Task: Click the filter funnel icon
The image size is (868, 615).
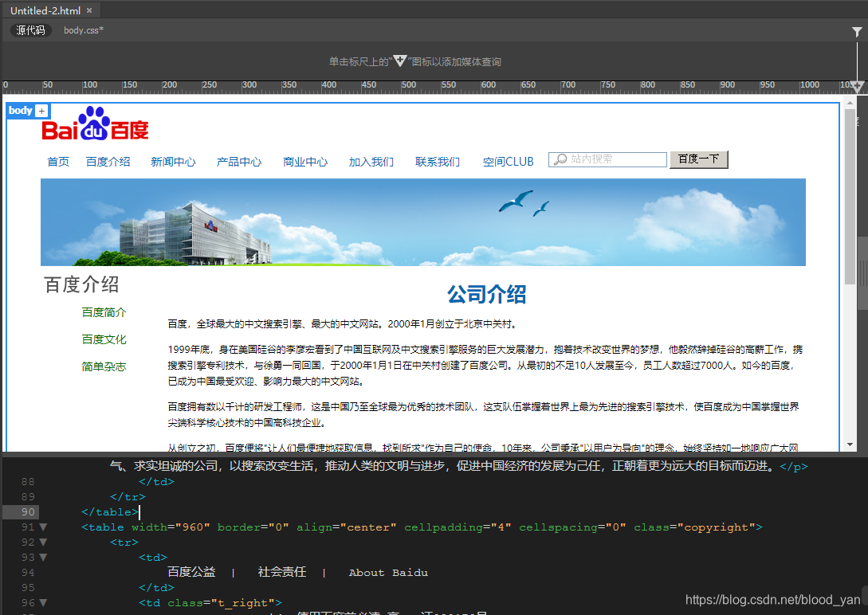Action: pos(857,32)
